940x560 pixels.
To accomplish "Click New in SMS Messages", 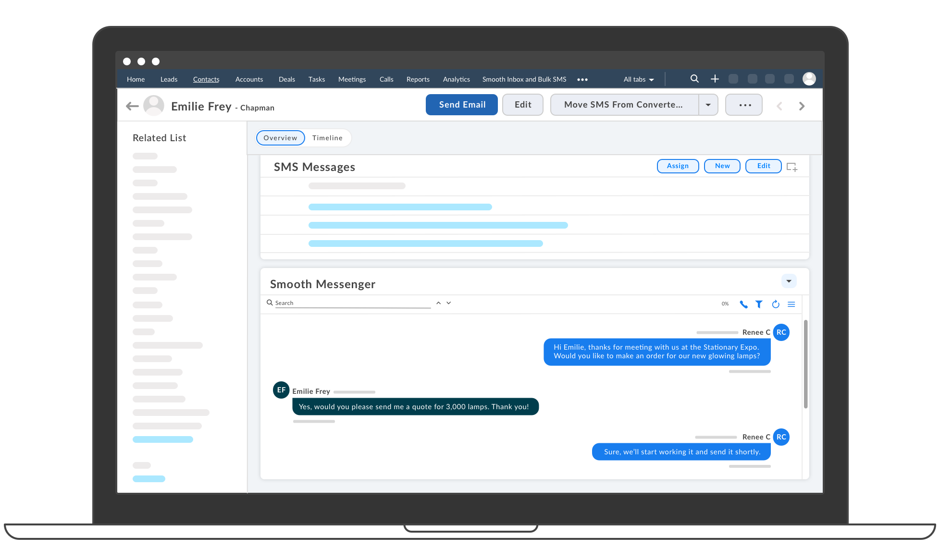I will click(x=722, y=166).
